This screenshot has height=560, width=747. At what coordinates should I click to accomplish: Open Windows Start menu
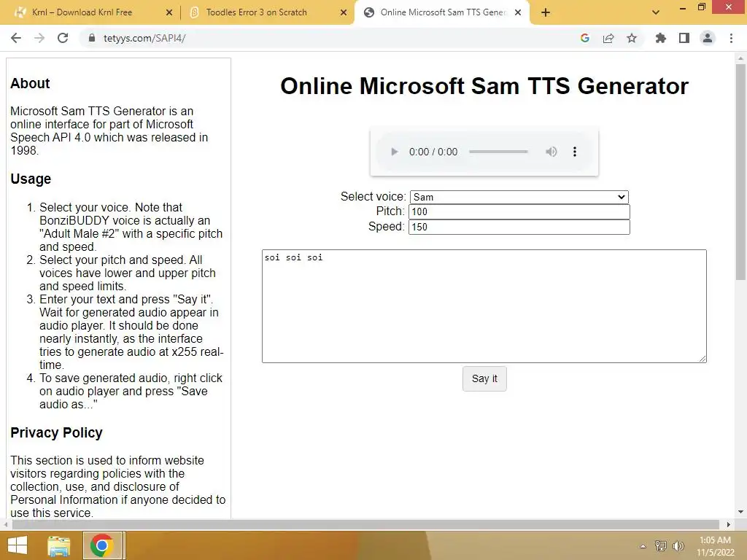[18, 545]
